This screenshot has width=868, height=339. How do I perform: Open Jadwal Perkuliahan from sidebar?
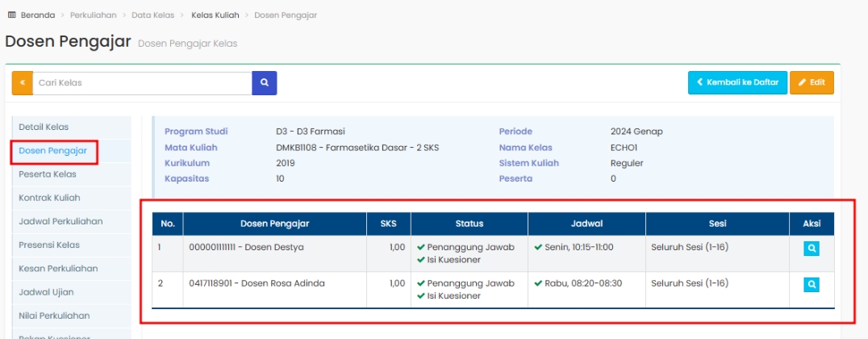[x=61, y=221]
